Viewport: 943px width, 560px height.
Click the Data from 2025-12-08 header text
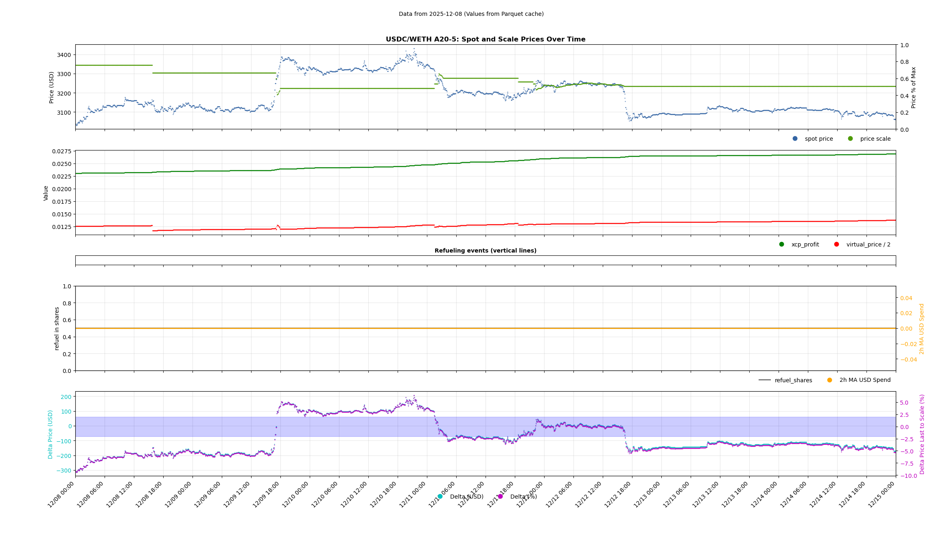471,14
